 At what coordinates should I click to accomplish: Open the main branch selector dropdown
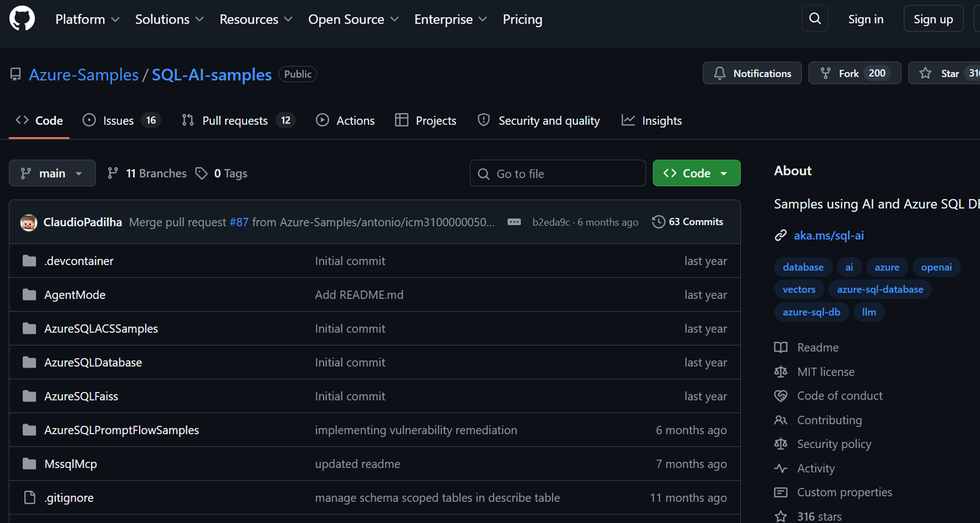point(52,173)
